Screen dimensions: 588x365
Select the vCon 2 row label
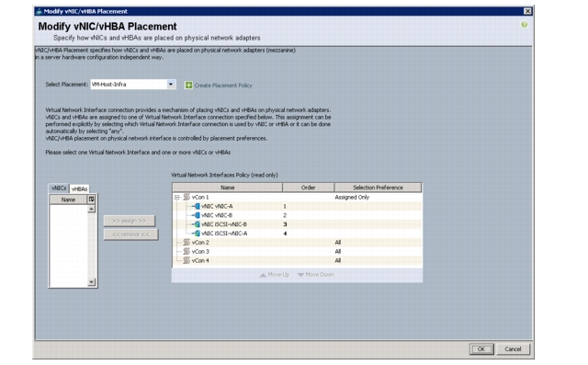(200, 242)
